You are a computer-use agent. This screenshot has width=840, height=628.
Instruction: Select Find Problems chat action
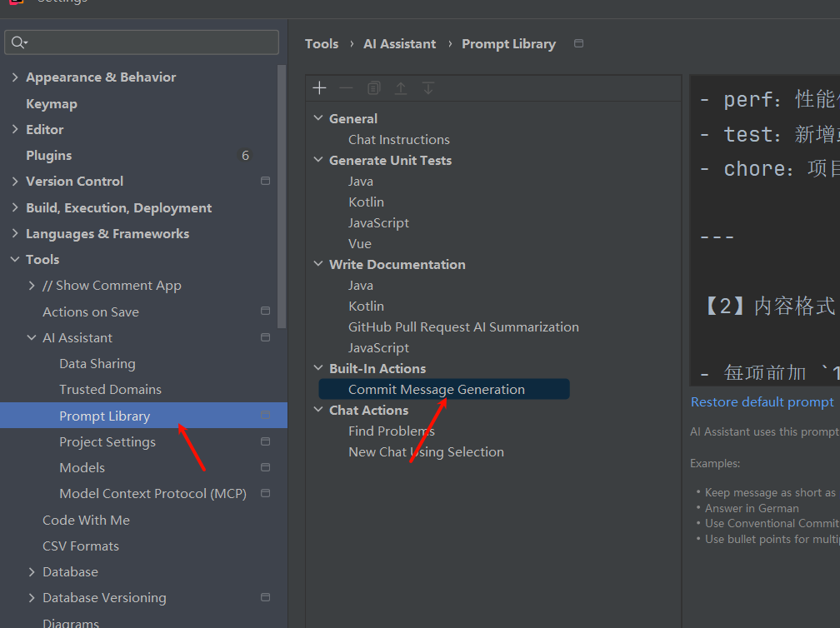pyautogui.click(x=391, y=431)
